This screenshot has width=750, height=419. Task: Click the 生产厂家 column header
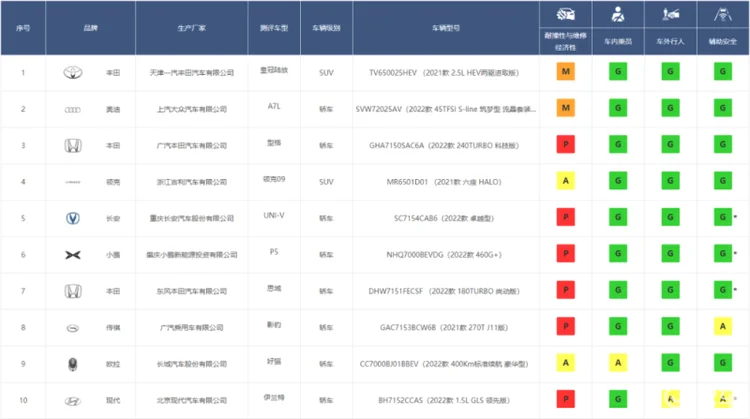click(x=191, y=28)
